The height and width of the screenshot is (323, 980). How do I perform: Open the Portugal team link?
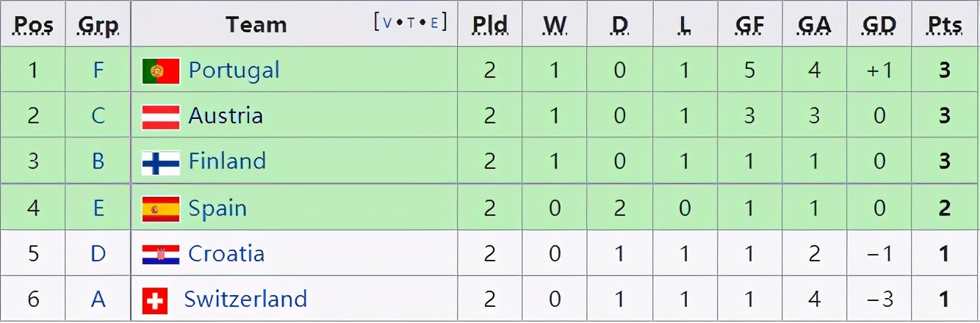coord(234,70)
